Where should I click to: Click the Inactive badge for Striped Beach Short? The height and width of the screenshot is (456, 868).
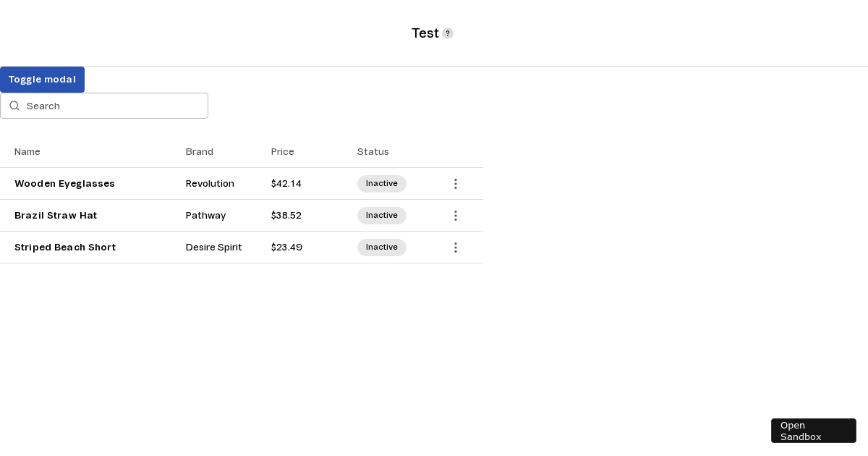point(382,248)
